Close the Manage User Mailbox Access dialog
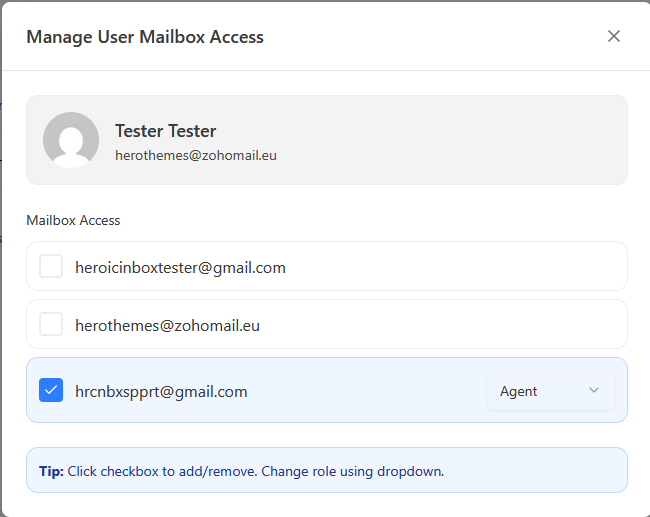 (x=614, y=36)
